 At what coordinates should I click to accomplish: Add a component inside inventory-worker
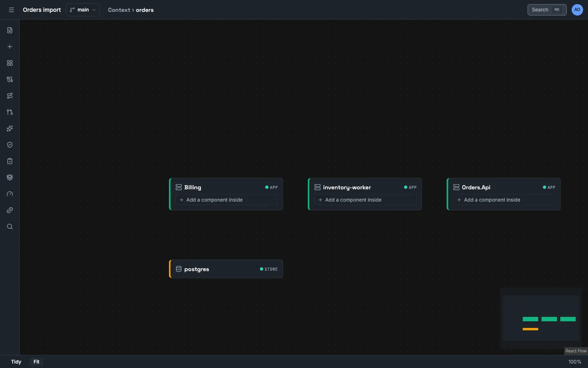(x=365, y=200)
